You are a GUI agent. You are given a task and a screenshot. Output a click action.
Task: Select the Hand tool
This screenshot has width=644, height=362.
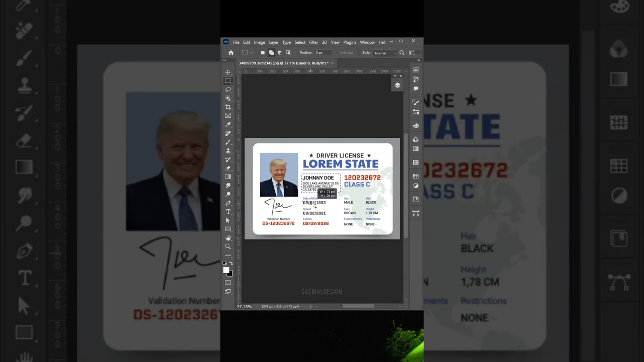coord(228,238)
